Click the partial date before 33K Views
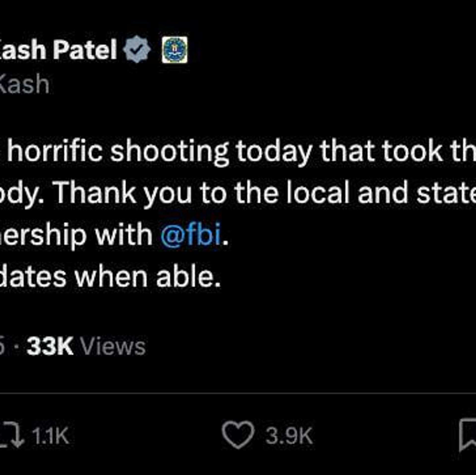This screenshot has height=475, width=476. click(x=2, y=347)
